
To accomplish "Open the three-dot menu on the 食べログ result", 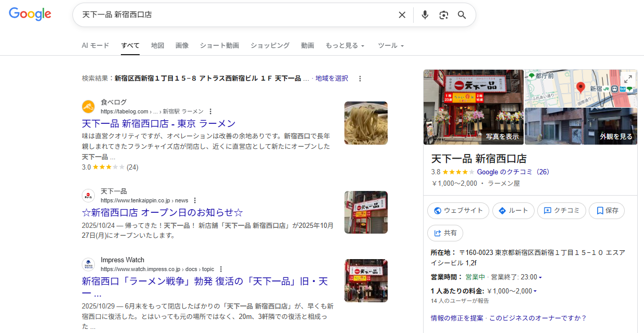I will [210, 111].
